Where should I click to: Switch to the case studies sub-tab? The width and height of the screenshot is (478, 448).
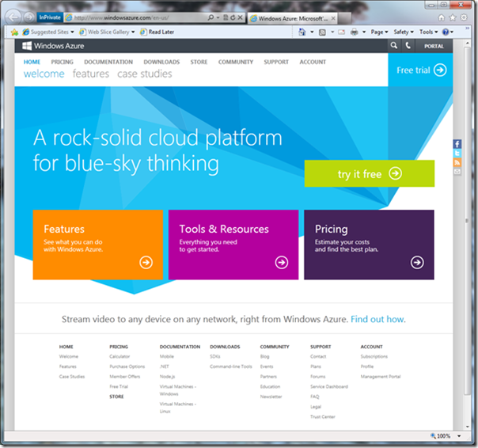(145, 74)
